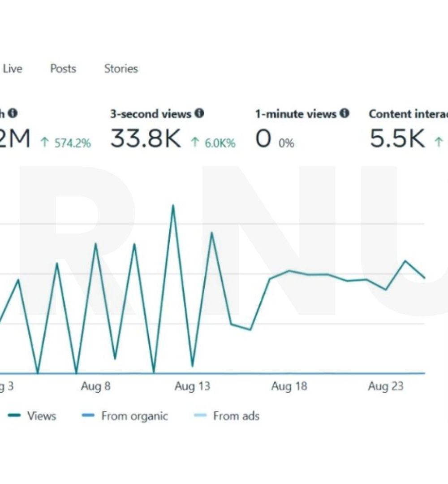
Task: Click the Aug 23 axis label
Action: coord(386,386)
